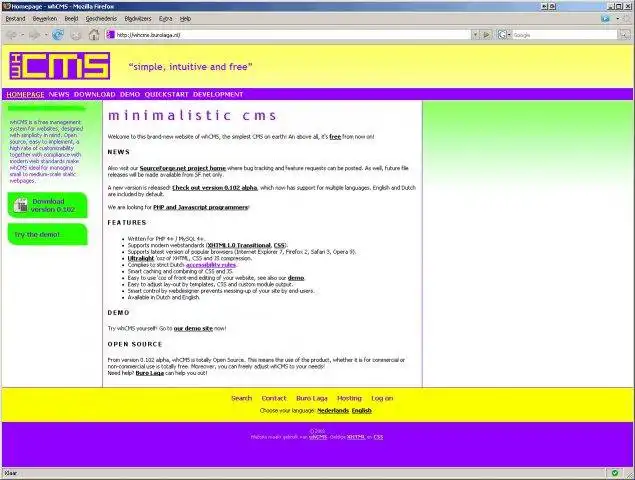Open Check out version 0.102 alpha link
This screenshot has width=635, height=480.
coord(215,188)
